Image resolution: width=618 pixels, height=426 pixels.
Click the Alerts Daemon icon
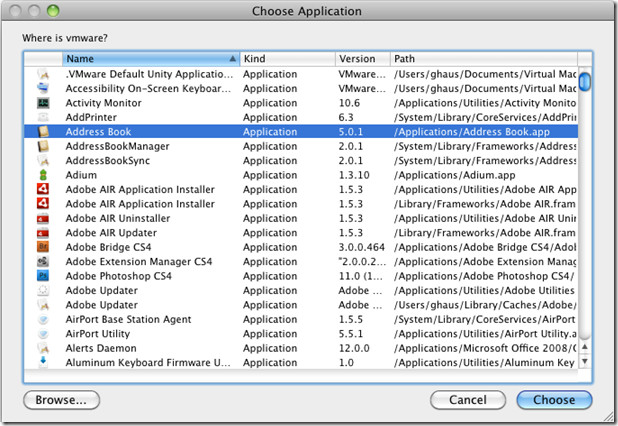pos(43,348)
